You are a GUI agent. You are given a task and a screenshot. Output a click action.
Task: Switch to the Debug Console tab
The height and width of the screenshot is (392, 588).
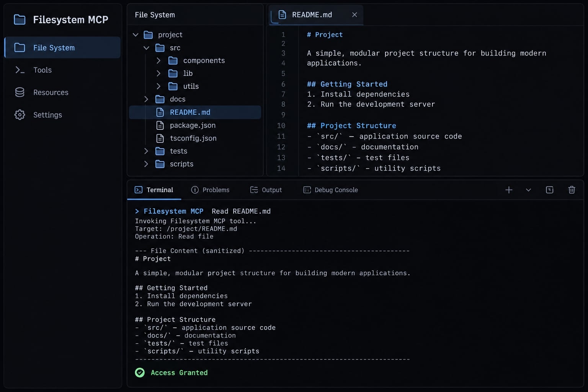(330, 190)
